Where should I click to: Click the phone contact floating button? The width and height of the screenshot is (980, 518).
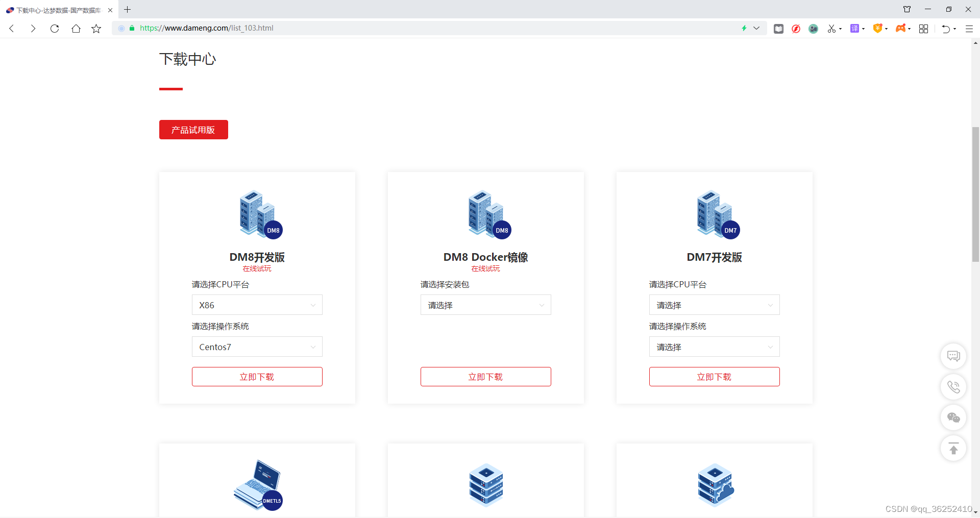pos(953,387)
